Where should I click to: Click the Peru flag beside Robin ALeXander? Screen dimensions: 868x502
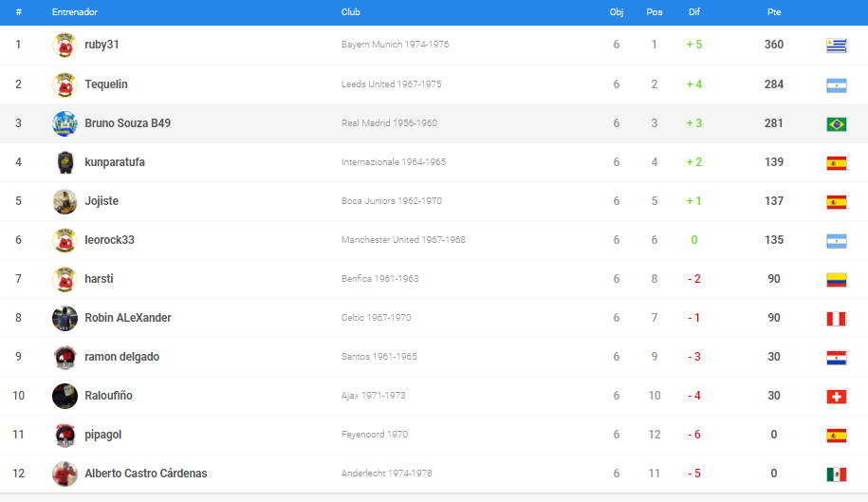(x=836, y=318)
